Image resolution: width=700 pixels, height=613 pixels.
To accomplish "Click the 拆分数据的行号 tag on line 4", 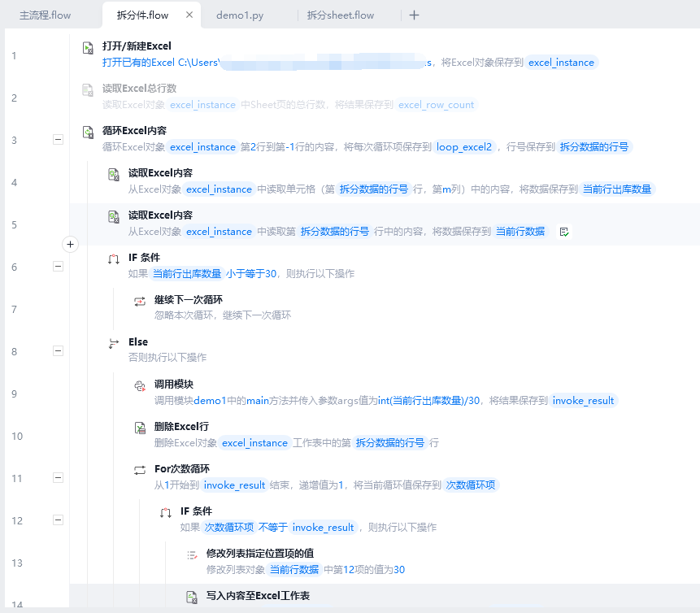I will (x=374, y=189).
